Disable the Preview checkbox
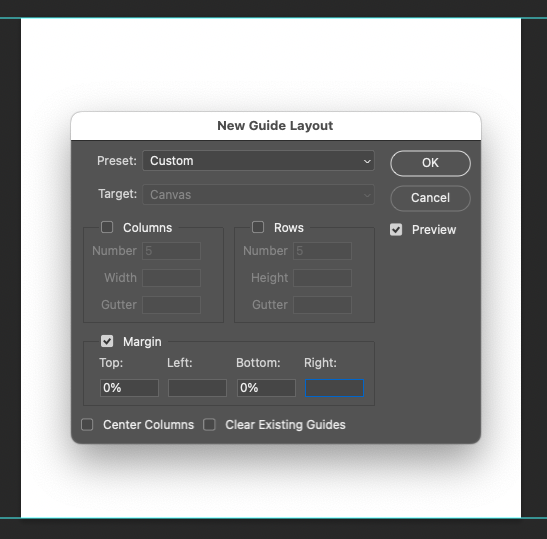This screenshot has height=539, width=547. (x=396, y=230)
